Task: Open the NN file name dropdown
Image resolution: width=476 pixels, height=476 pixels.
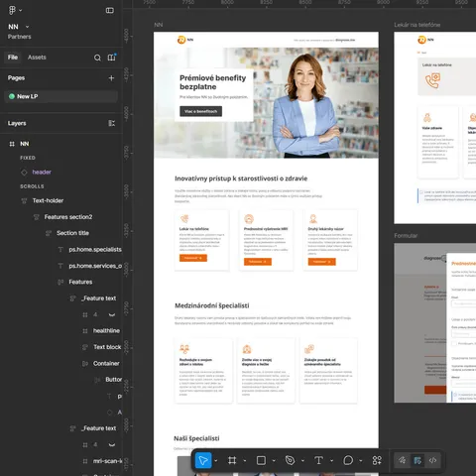Action: pos(27,27)
